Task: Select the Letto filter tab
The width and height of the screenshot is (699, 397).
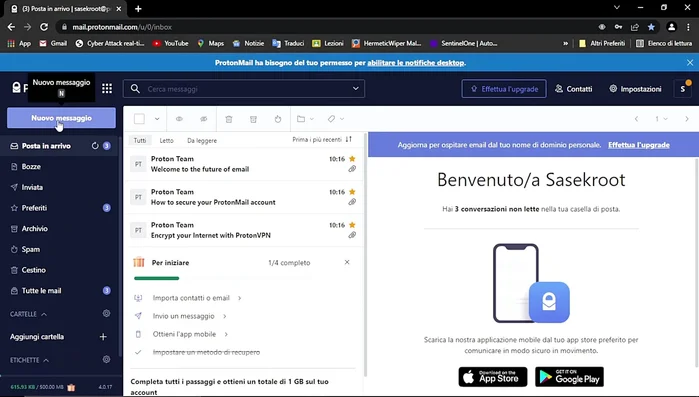Action: click(166, 140)
